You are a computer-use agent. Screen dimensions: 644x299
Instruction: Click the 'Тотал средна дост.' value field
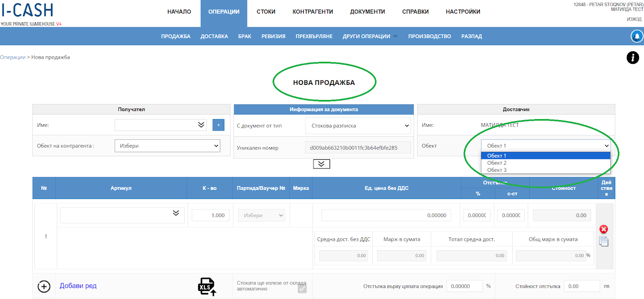(x=472, y=255)
